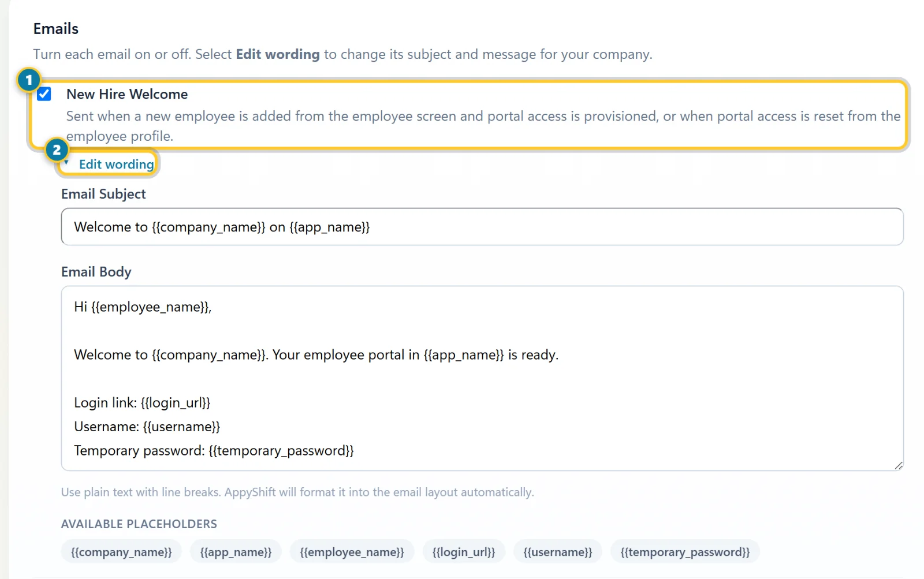Click into the Email Body text area
The height and width of the screenshot is (579, 924).
coord(482,378)
